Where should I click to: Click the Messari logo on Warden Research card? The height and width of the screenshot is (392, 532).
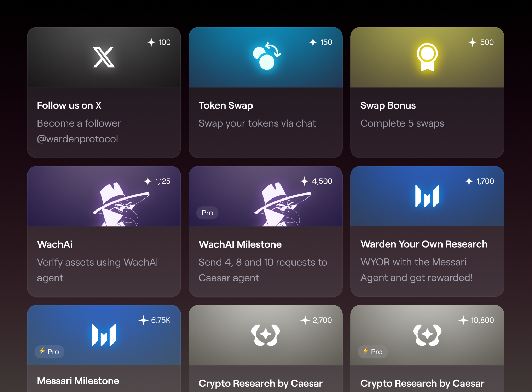(427, 196)
